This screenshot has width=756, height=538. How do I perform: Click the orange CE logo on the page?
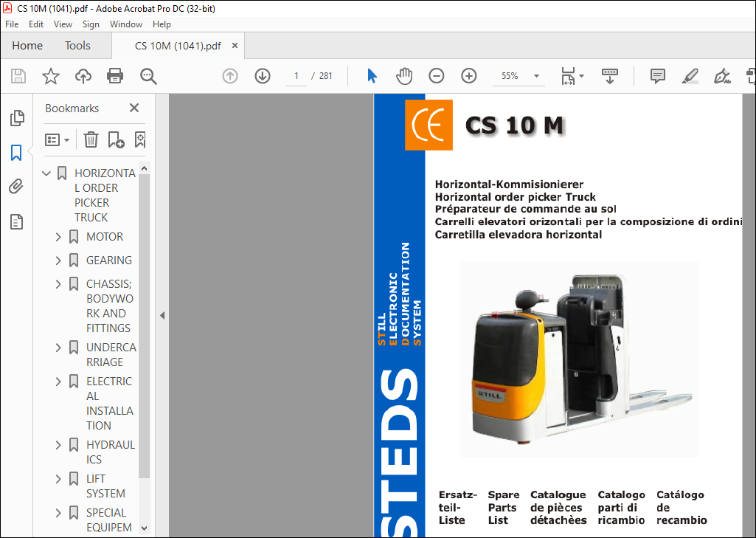pyautogui.click(x=429, y=125)
